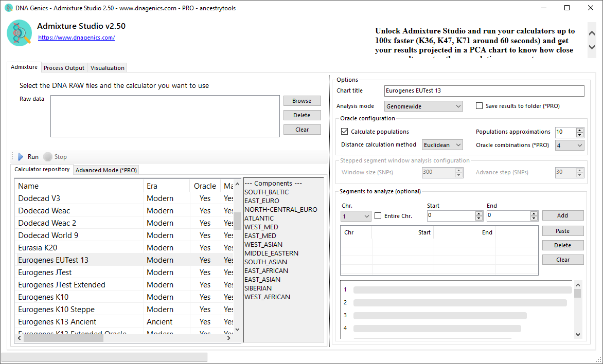This screenshot has width=603, height=364.
Task: Click the Name column header
Action: point(79,186)
